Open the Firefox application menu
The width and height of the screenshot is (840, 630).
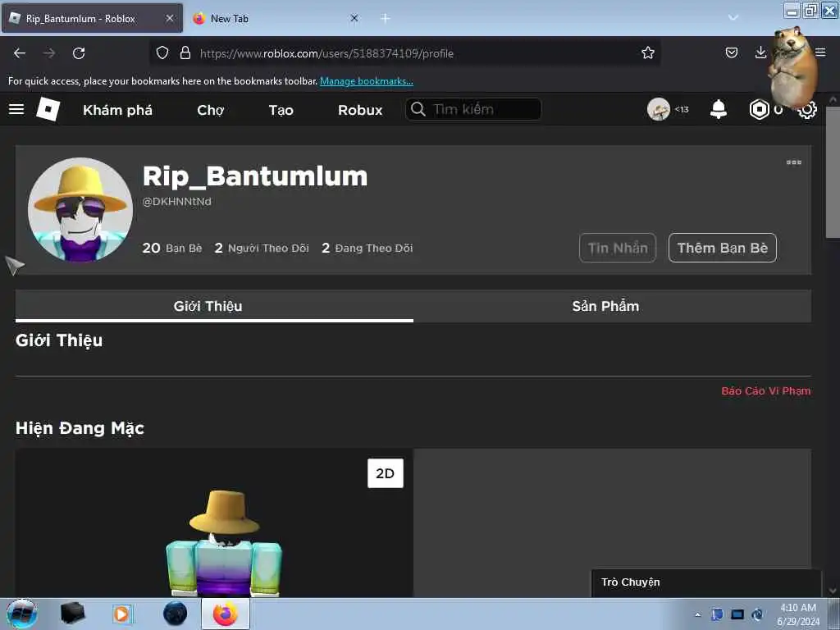(x=820, y=52)
